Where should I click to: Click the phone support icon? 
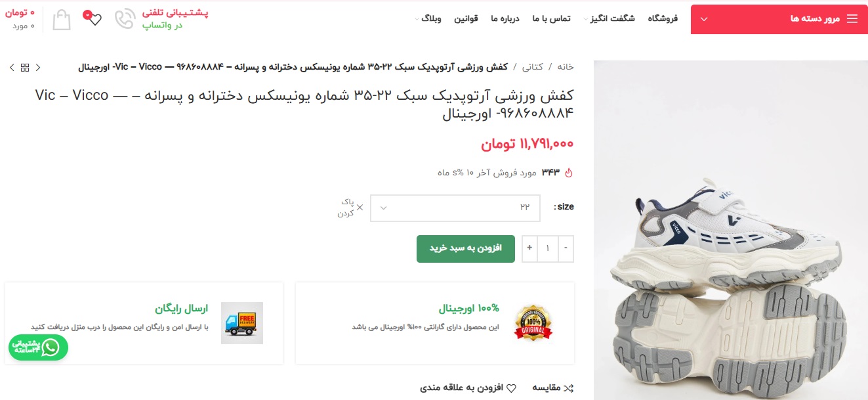coord(125,19)
